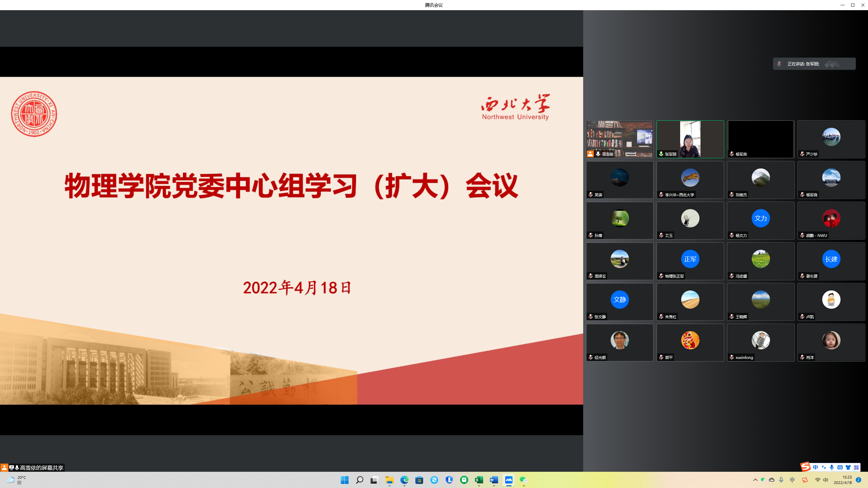This screenshot has height=488, width=868.
Task: Open the weather widget showing 20°C
Action: coord(17,480)
